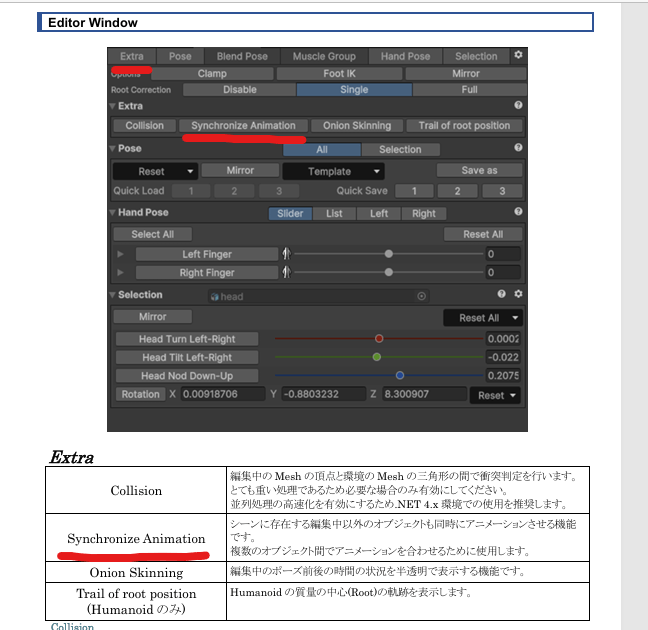Click Head Nod Down-Up button

(187, 376)
